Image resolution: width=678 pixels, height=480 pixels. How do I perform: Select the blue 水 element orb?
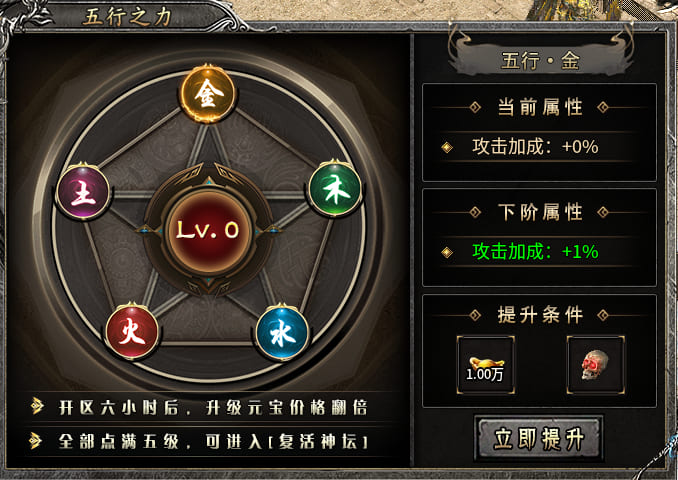tap(282, 332)
